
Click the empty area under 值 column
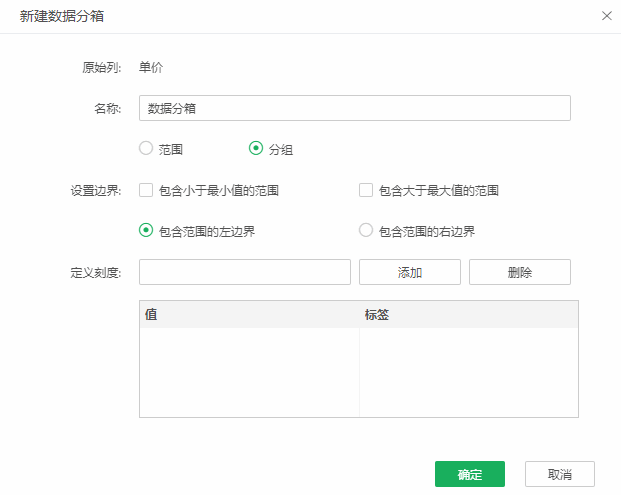[249, 371]
